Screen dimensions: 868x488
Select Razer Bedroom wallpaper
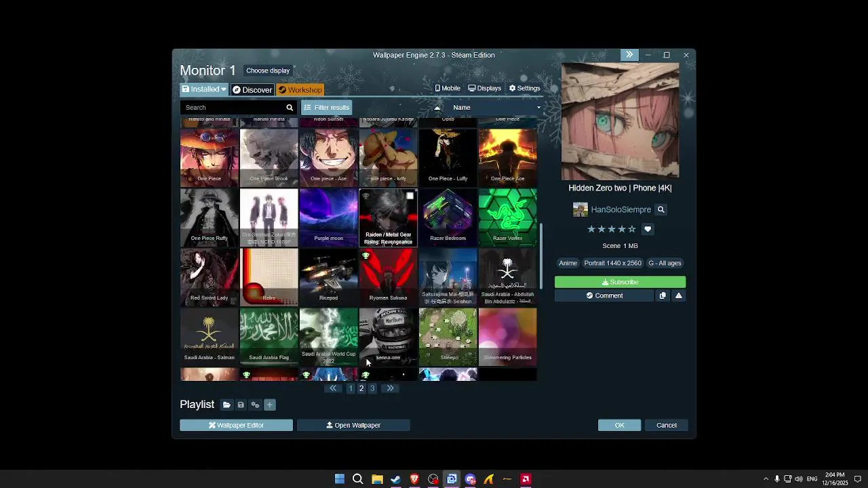point(448,218)
